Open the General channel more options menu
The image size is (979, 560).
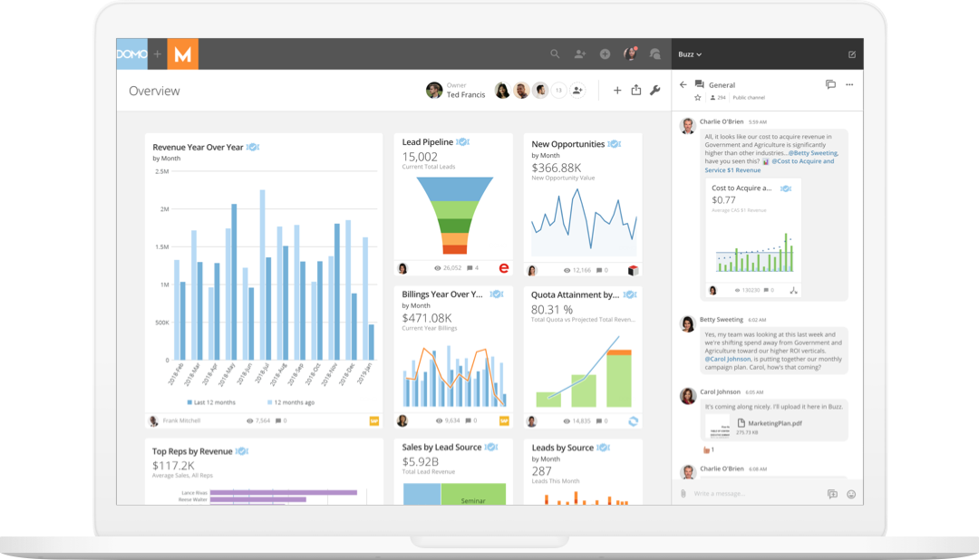click(x=849, y=84)
